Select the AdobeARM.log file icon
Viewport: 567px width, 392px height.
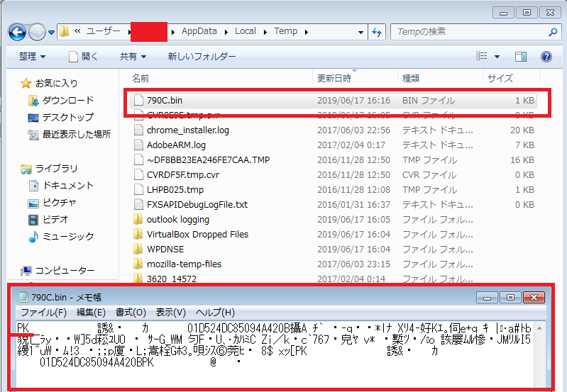coord(138,145)
